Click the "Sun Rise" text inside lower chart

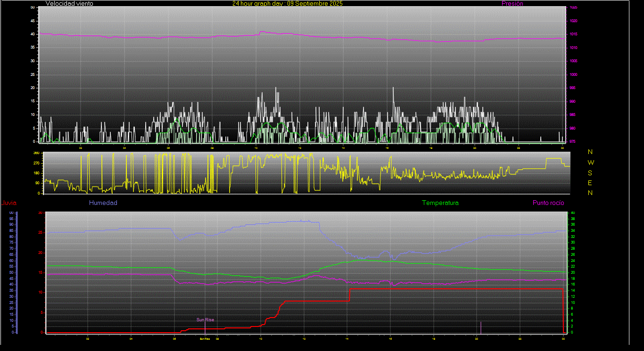click(205, 320)
